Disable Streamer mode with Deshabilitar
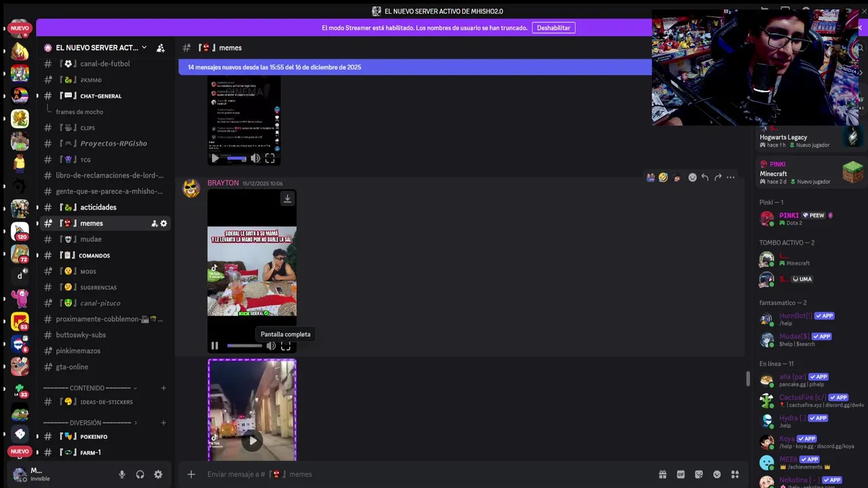868x488 pixels. click(553, 28)
